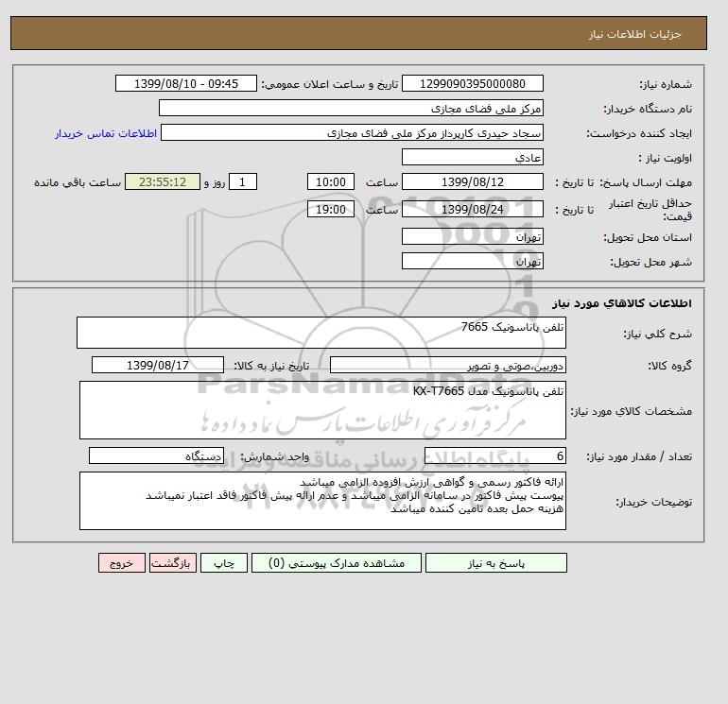Click goods specification field 'KX-T7665'

[322, 410]
